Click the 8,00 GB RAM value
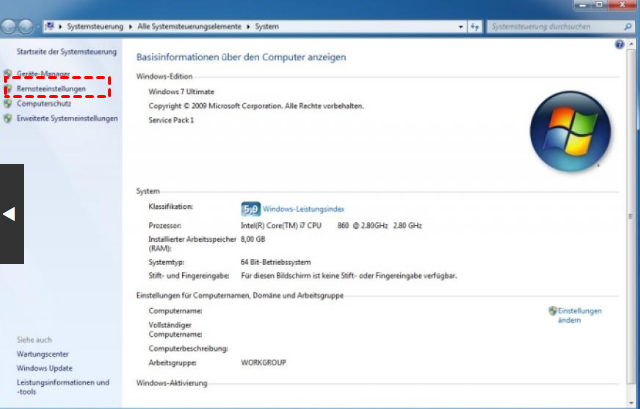This screenshot has height=409, width=640. pos(253,239)
